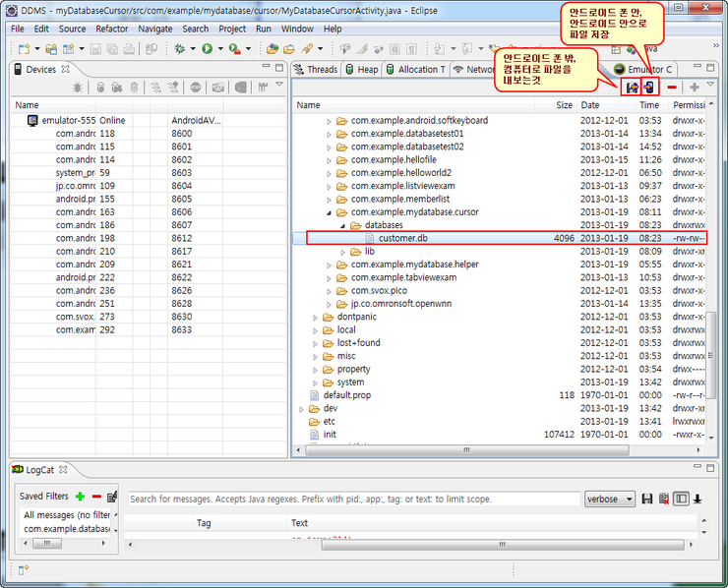Select com.example.database saved filter
The width and height of the screenshot is (728, 588).
pyautogui.click(x=67, y=529)
